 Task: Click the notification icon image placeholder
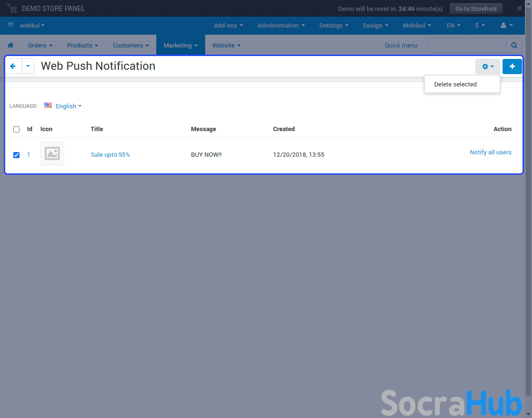[52, 153]
